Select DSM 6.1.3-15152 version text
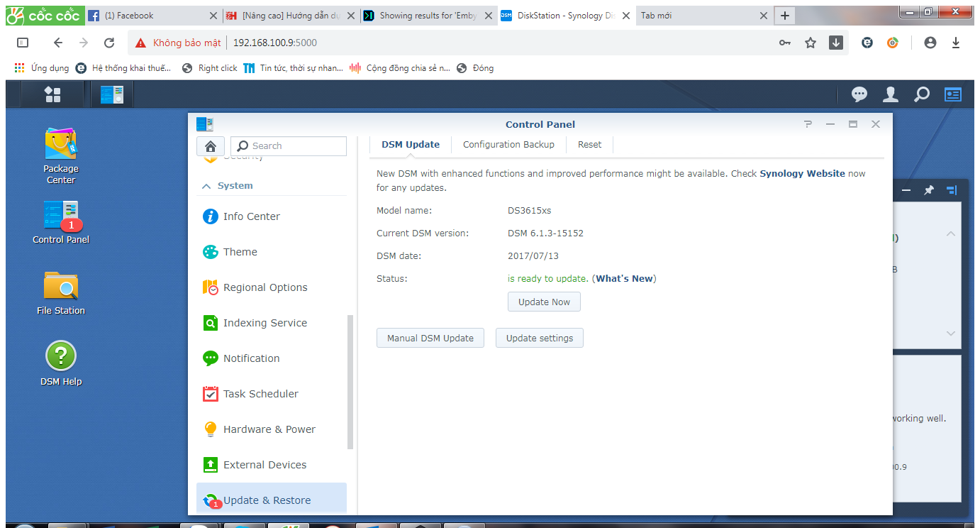Screen dimensions: 980x528 545,233
